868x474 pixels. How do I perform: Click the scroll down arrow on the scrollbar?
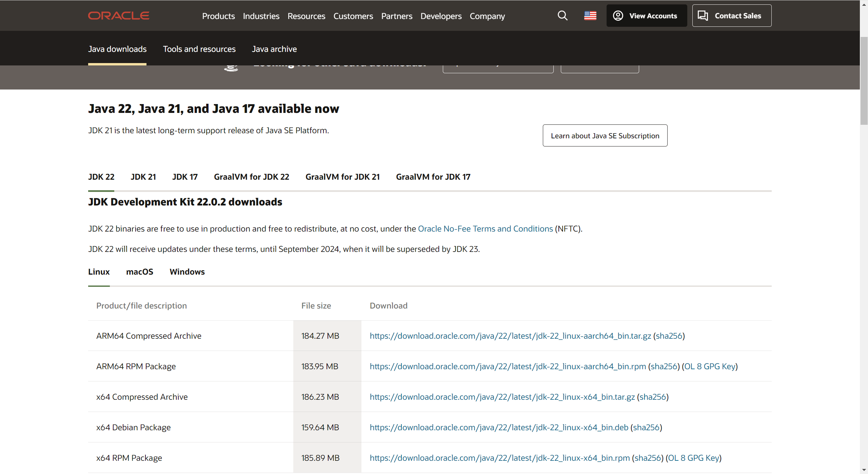pos(864,470)
